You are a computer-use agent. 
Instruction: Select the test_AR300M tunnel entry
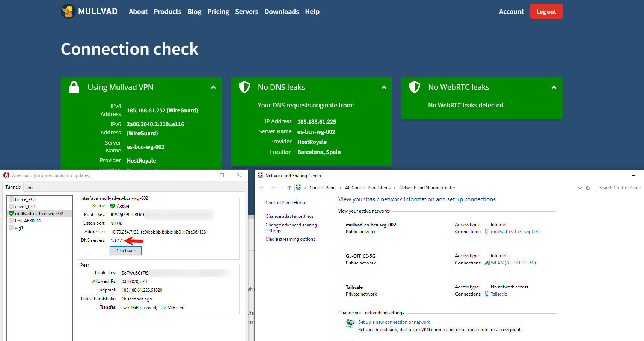[27, 221]
